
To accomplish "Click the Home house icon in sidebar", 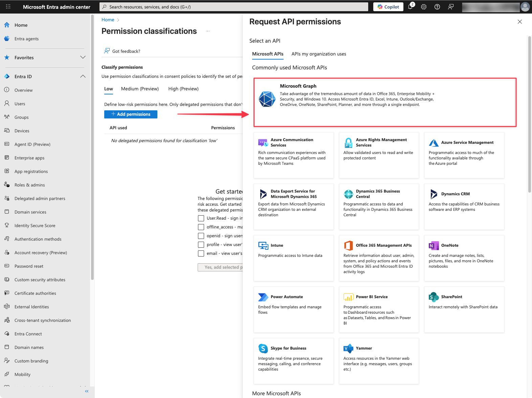I will 7,25.
